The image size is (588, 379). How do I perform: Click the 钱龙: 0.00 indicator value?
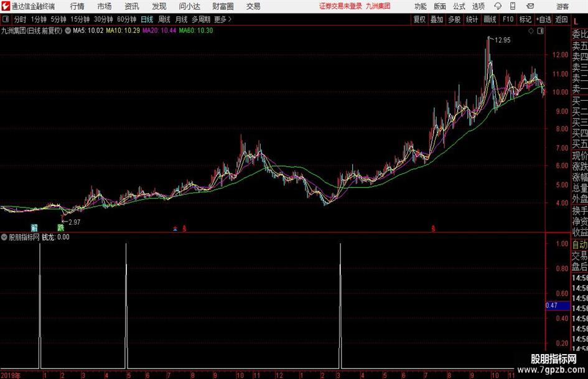coord(55,237)
